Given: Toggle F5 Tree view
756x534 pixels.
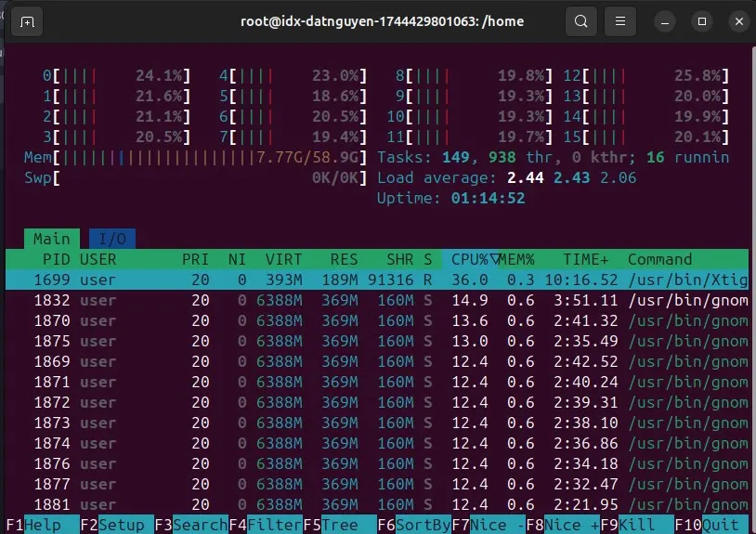Looking at the screenshot, I should [340, 525].
